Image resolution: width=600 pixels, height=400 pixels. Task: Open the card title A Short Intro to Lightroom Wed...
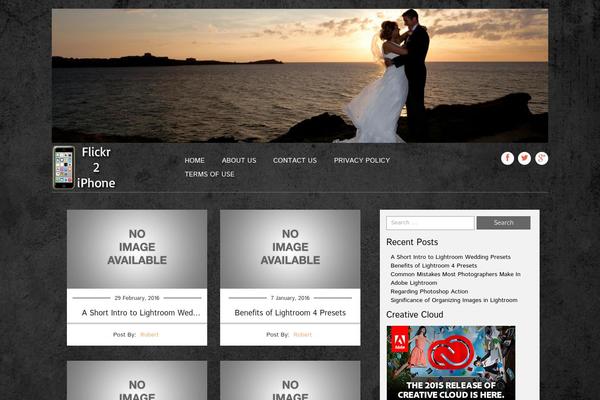click(x=141, y=313)
